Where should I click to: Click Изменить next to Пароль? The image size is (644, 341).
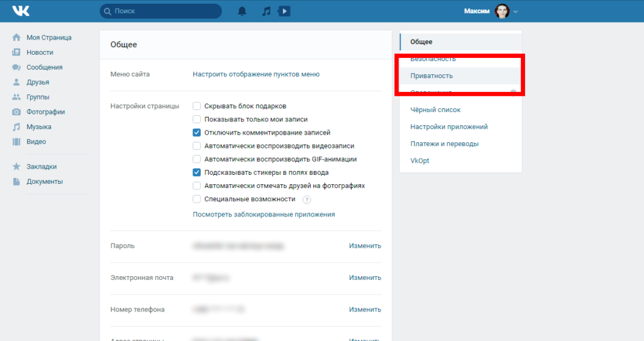coord(365,246)
